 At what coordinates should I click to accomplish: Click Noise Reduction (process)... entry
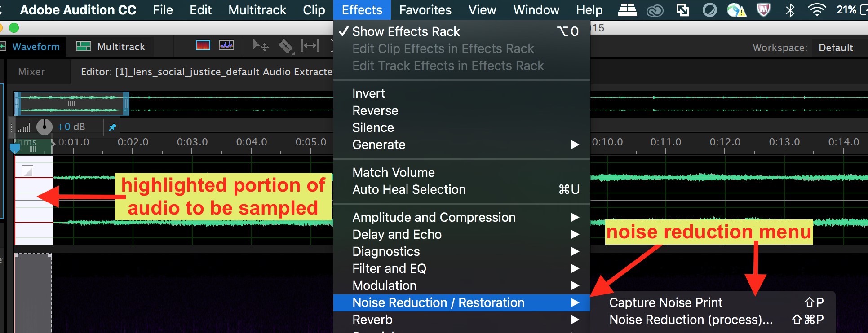691,320
